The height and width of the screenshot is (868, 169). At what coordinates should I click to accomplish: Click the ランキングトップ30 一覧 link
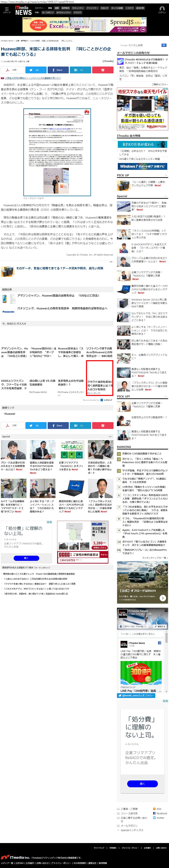tap(155, 558)
